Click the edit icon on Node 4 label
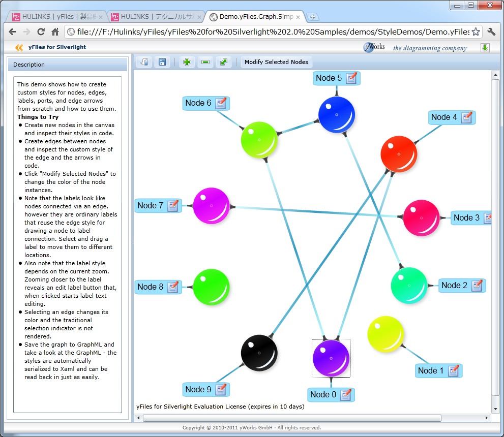This screenshot has height=437, width=504. click(x=467, y=117)
